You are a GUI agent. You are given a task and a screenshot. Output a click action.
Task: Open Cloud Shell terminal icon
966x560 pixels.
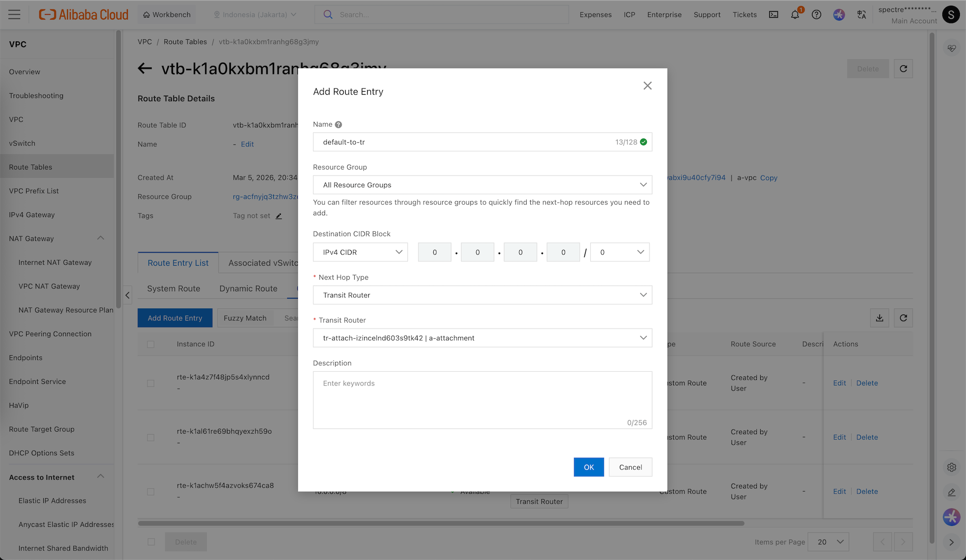(x=773, y=15)
